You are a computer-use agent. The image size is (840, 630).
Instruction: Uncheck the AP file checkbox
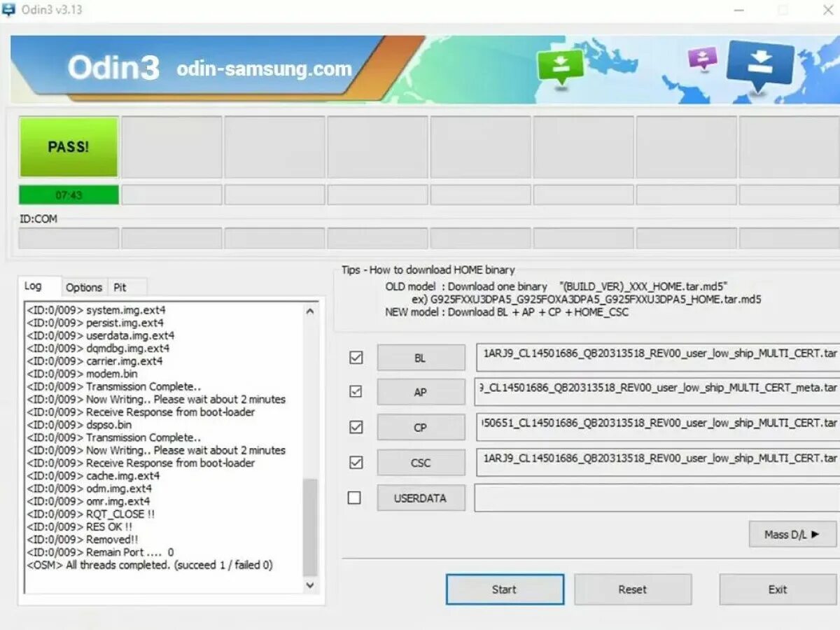pyautogui.click(x=356, y=391)
